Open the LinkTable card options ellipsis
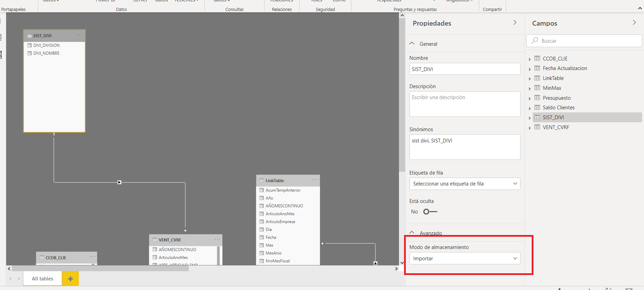644x290 pixels. [x=315, y=180]
